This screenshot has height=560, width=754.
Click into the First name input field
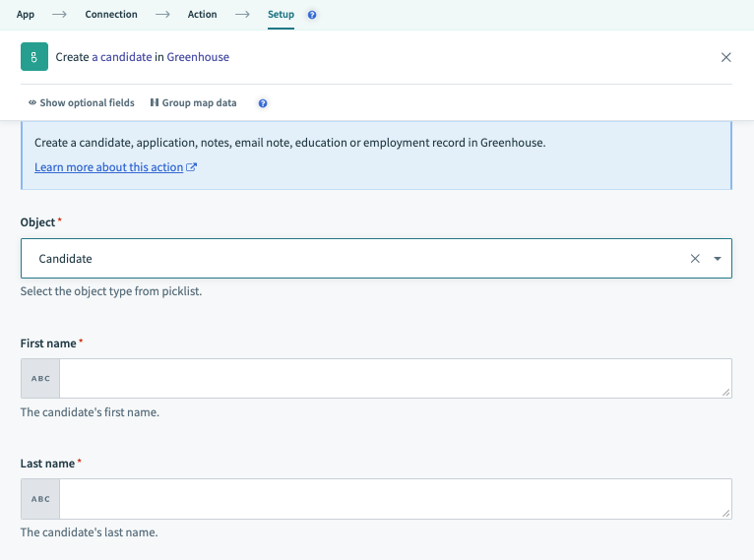click(394, 379)
